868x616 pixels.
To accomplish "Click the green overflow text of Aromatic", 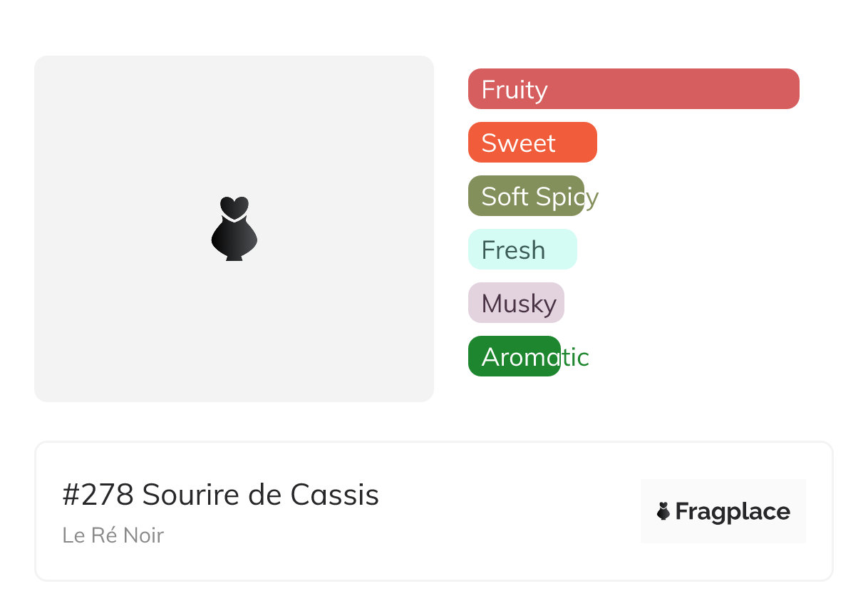I will tap(576, 357).
